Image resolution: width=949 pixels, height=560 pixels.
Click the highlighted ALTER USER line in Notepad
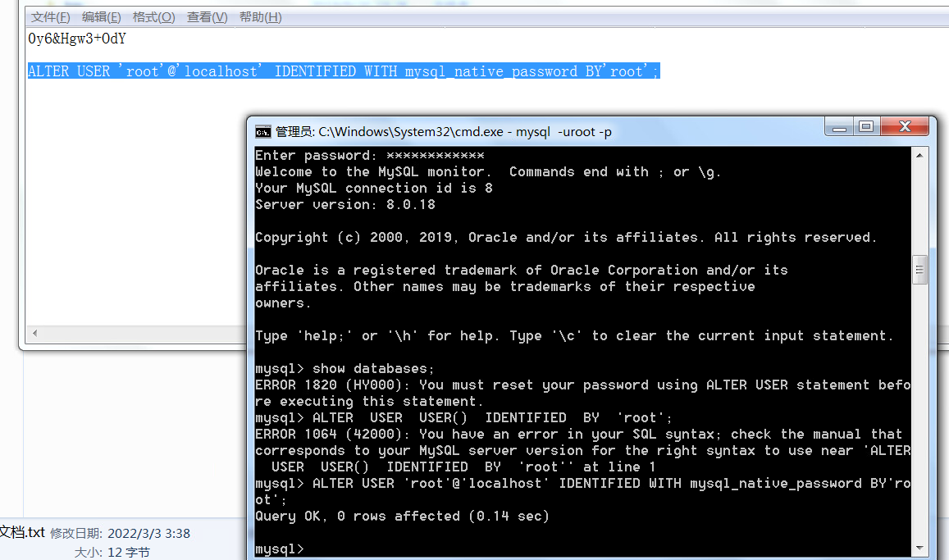pos(344,71)
